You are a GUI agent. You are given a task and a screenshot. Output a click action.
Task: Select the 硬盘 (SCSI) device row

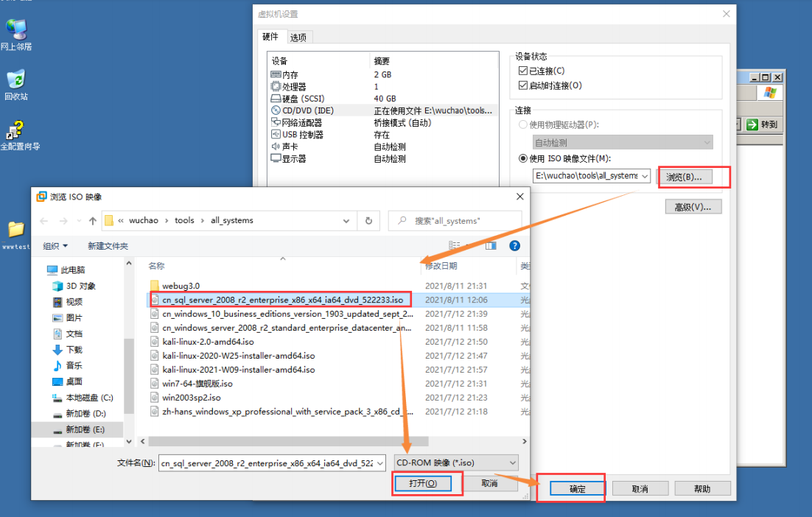(x=382, y=99)
